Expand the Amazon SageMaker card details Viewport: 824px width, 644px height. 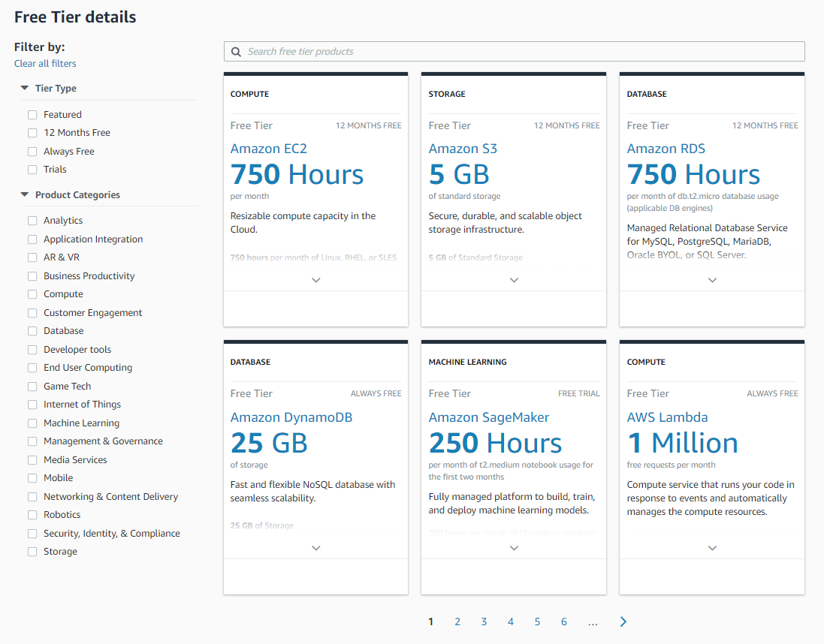[514, 548]
